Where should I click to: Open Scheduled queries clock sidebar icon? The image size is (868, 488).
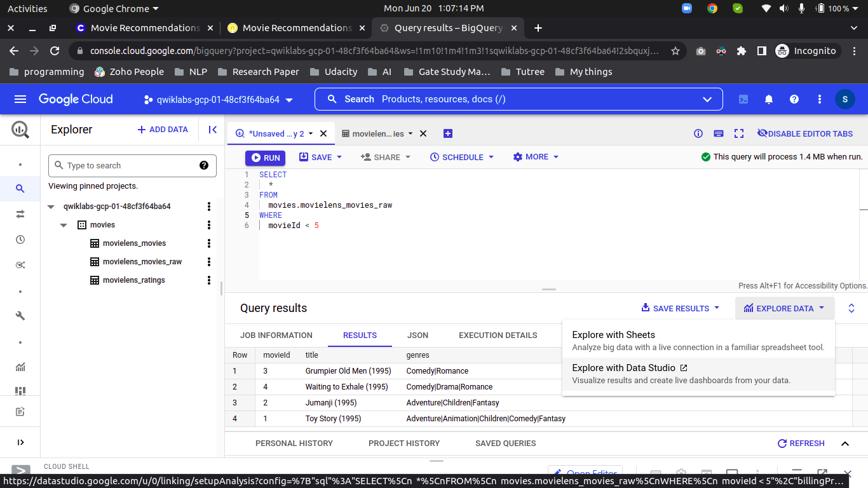tap(20, 240)
